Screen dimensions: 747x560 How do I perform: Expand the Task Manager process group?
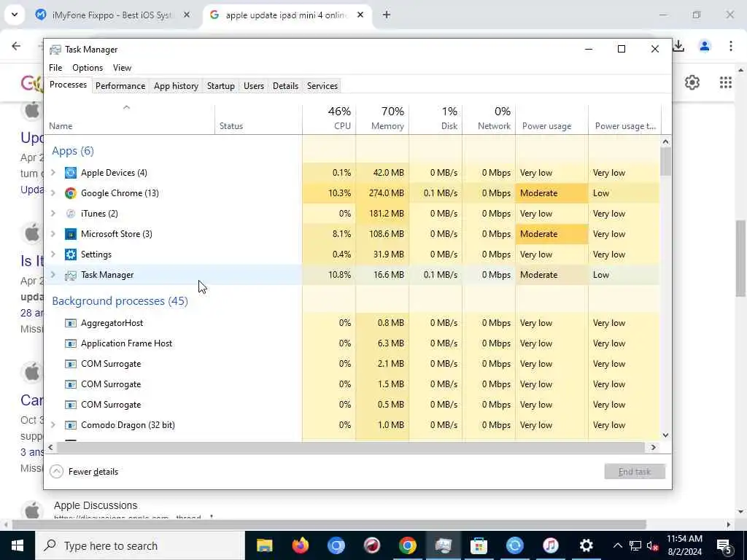point(53,275)
